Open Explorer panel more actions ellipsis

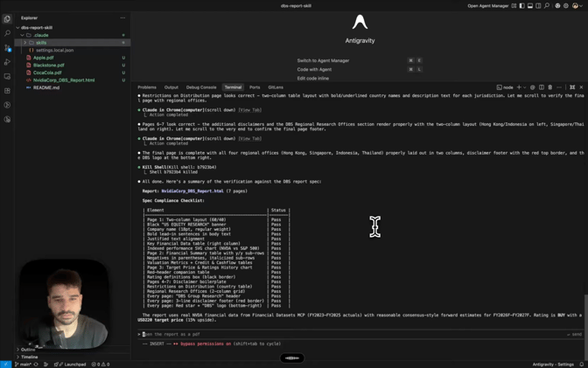[x=122, y=17]
